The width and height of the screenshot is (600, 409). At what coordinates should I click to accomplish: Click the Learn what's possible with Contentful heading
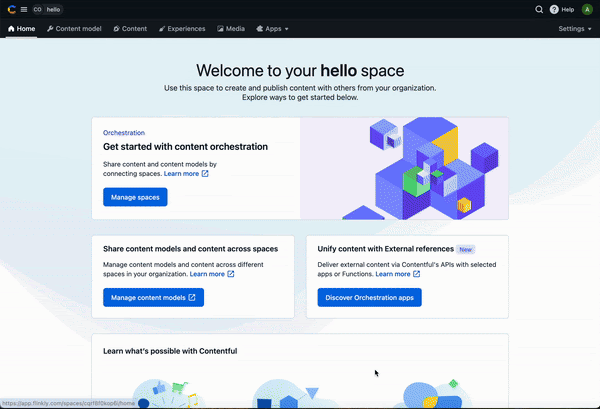coord(170,351)
